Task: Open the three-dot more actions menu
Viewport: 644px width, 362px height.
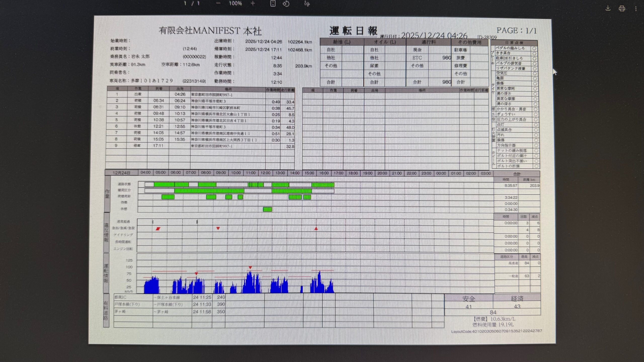Action: [636, 9]
